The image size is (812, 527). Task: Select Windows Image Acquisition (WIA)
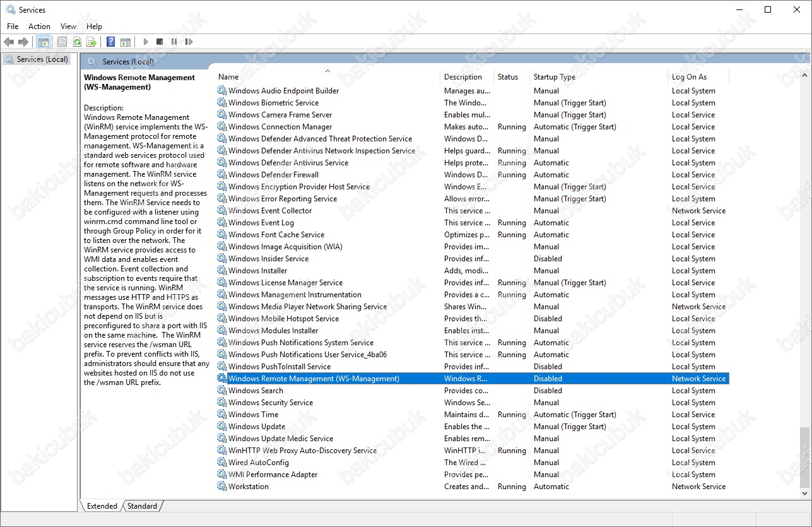[x=473, y=247]
